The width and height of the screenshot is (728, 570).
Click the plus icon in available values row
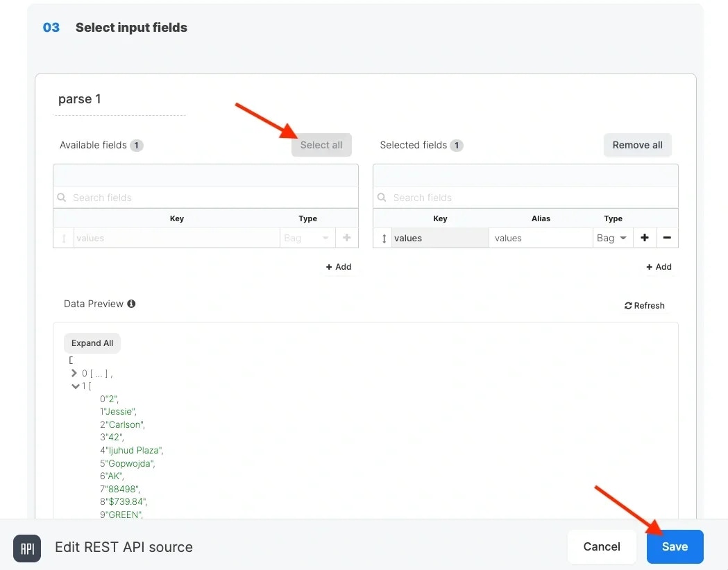[x=347, y=238]
